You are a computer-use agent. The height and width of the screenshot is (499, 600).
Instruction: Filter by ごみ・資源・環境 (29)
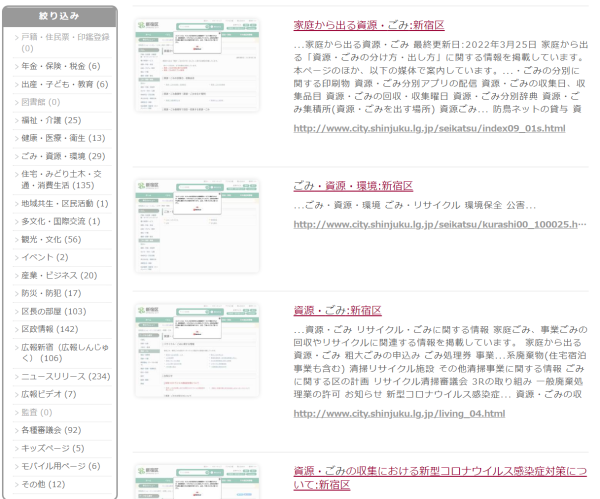tap(63, 156)
